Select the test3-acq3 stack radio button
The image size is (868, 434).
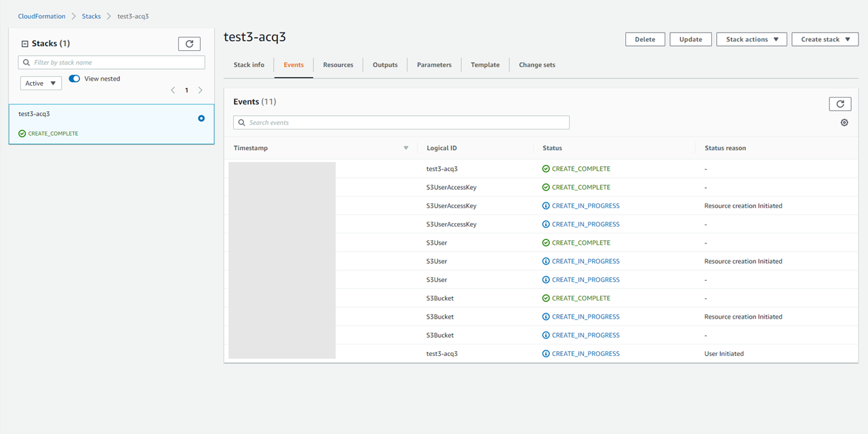pos(201,118)
